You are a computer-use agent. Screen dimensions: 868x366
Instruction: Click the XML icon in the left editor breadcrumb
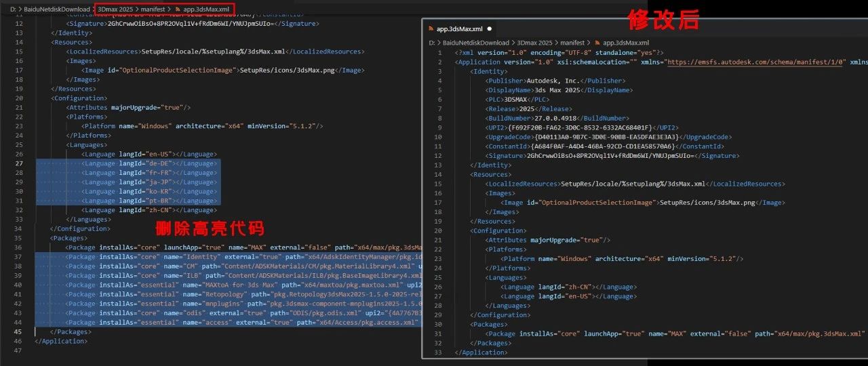pyautogui.click(x=178, y=9)
